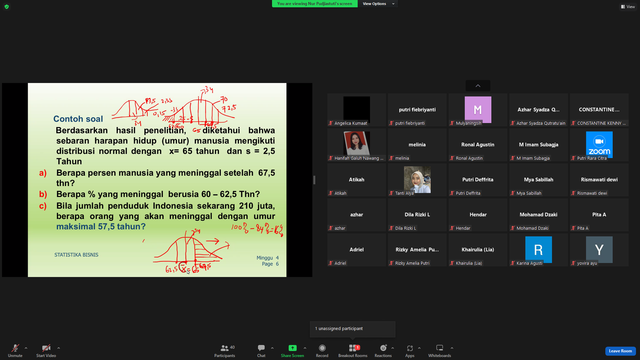Click the up chevron above participant gallery

478,86
